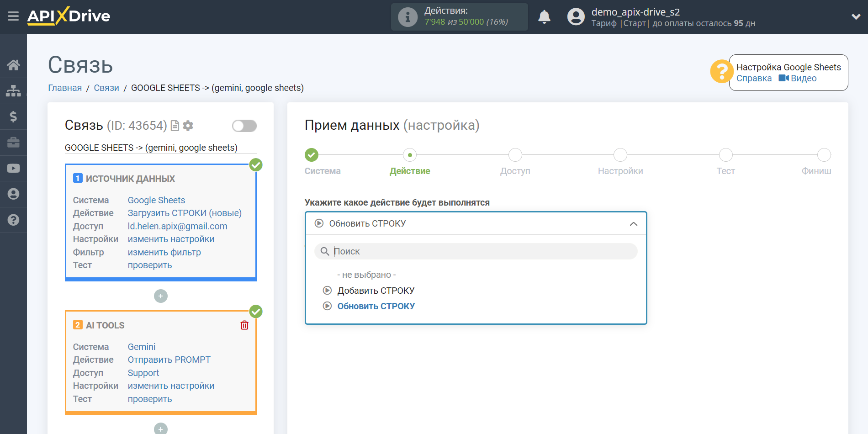868x434 pixels.
Task: Select the - не выбрано - option
Action: (366, 275)
